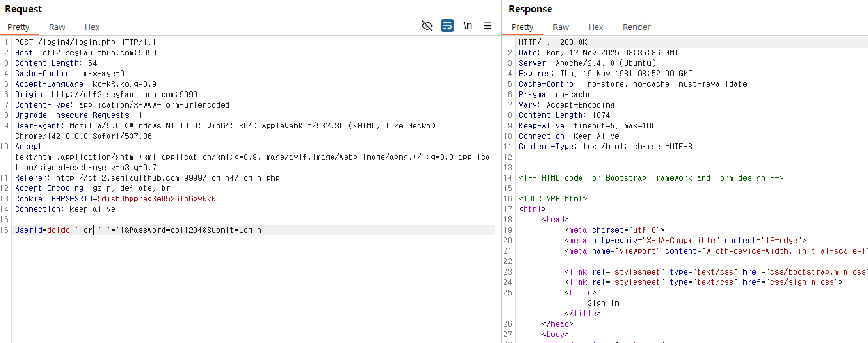Click the POST /login4/login.php request line
Screen dimensions: 868x343
85,42
